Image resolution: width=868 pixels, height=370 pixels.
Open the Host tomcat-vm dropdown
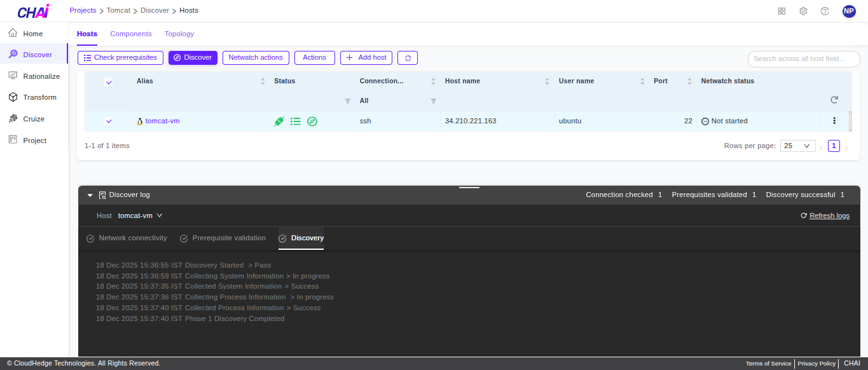140,216
